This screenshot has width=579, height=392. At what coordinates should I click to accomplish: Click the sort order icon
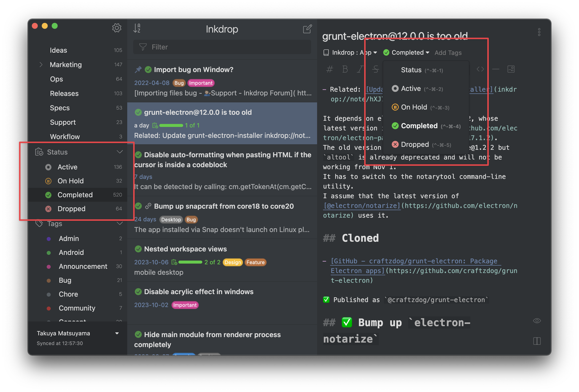(137, 28)
